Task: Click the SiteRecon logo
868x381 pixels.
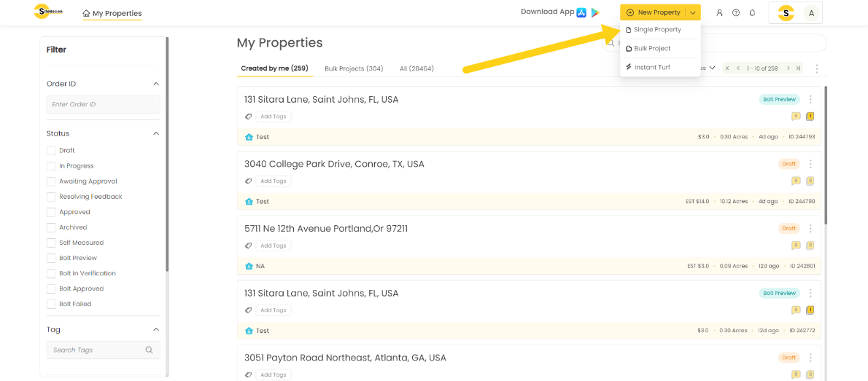Action: tap(48, 12)
